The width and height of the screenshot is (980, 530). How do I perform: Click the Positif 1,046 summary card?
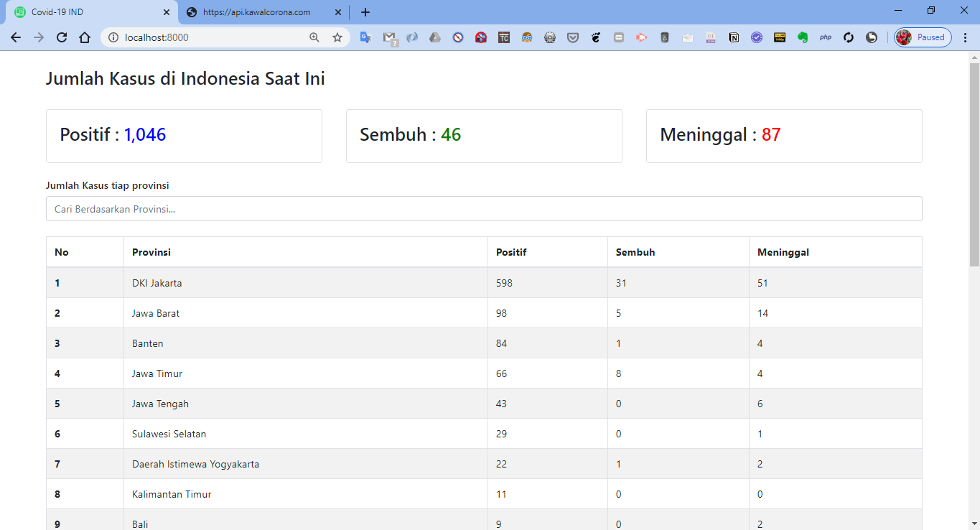[x=184, y=136]
